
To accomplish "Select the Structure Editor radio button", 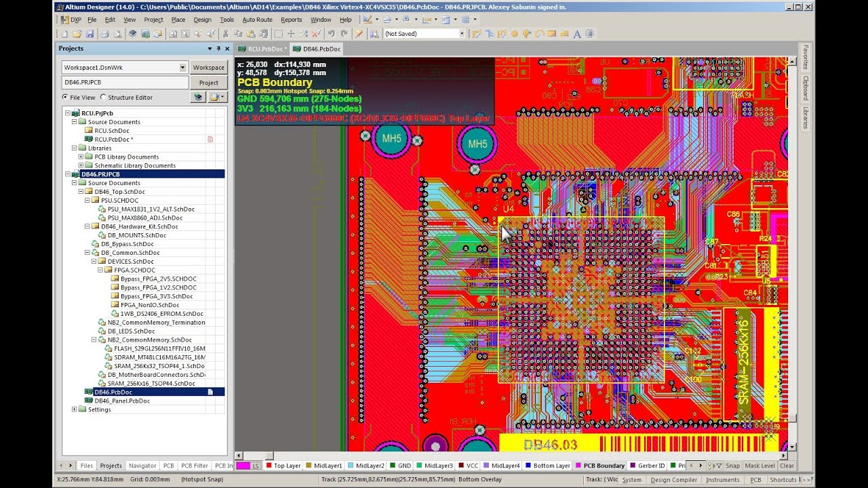I will 104,98.
